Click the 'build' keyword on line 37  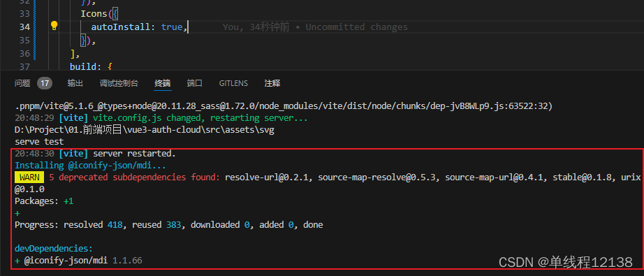[83, 66]
